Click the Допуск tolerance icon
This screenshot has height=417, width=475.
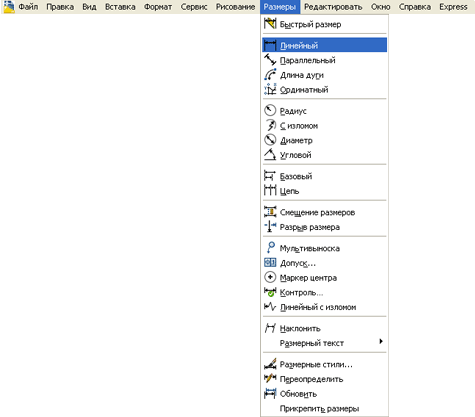pos(270,263)
